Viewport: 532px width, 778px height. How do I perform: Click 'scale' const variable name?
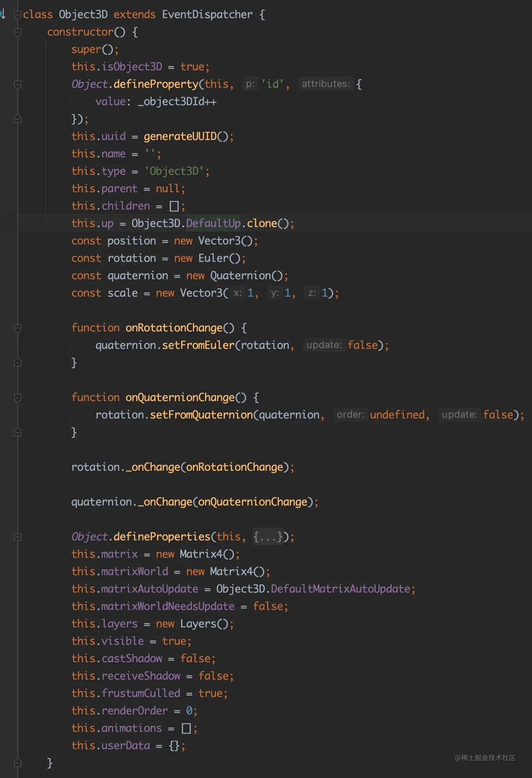click(x=123, y=293)
